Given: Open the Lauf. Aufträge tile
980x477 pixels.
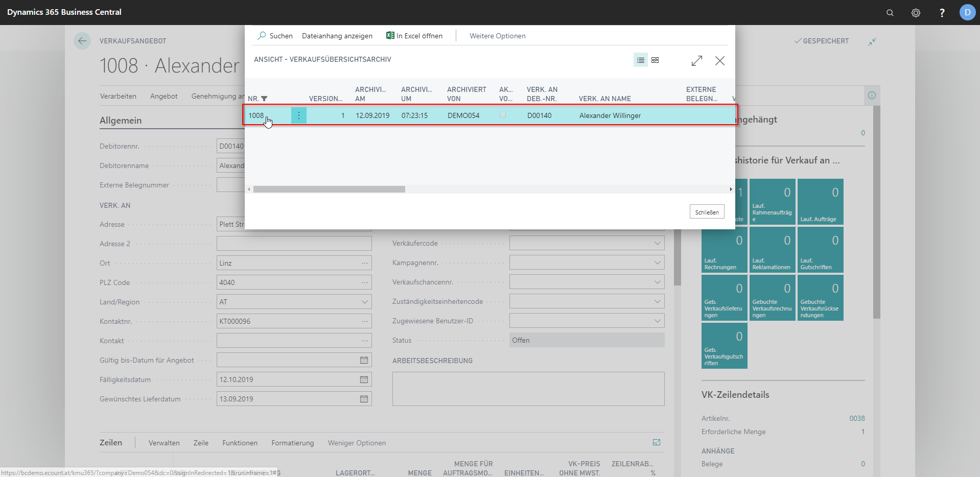Looking at the screenshot, I should point(820,202).
